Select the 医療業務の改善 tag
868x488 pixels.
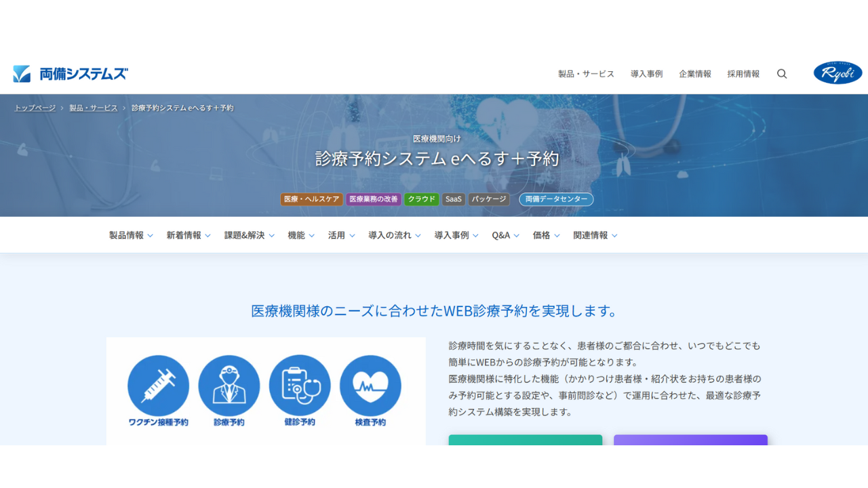[x=374, y=199]
